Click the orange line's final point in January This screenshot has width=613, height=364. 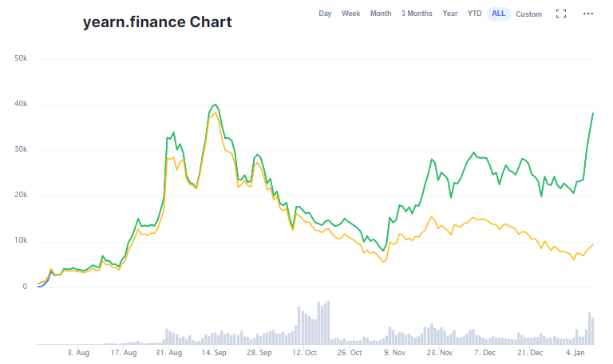(x=593, y=244)
